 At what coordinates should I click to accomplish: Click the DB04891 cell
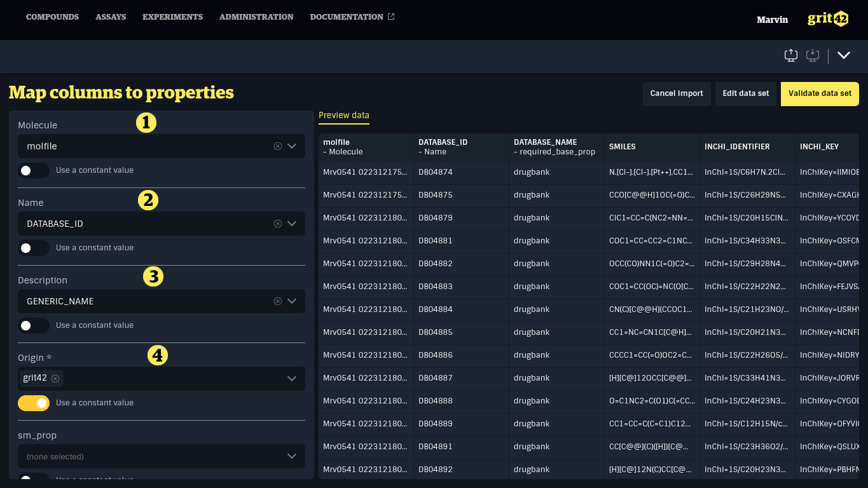[x=462, y=447]
